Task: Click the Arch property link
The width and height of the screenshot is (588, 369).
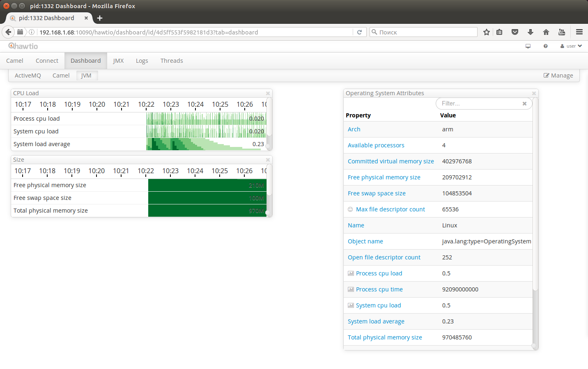Action: tap(354, 129)
